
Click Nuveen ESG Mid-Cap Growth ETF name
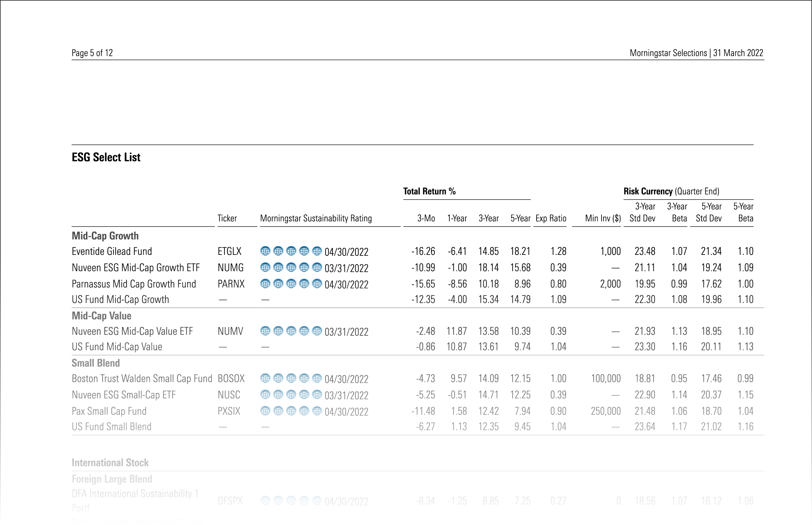tap(135, 268)
